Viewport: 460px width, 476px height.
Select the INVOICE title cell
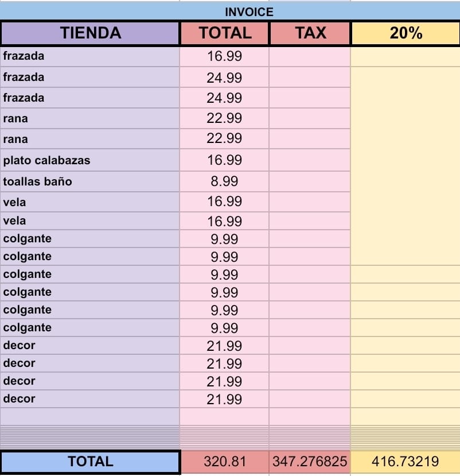[x=230, y=11]
